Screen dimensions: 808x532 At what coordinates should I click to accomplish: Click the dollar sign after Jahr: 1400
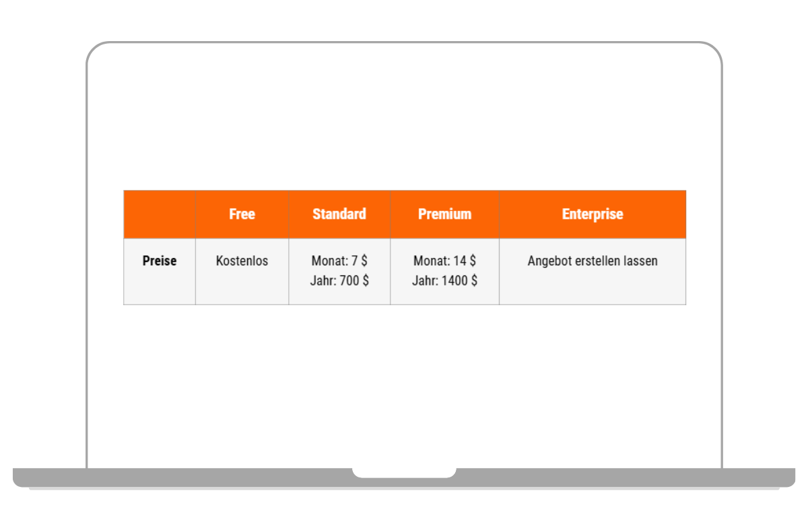[x=474, y=281]
